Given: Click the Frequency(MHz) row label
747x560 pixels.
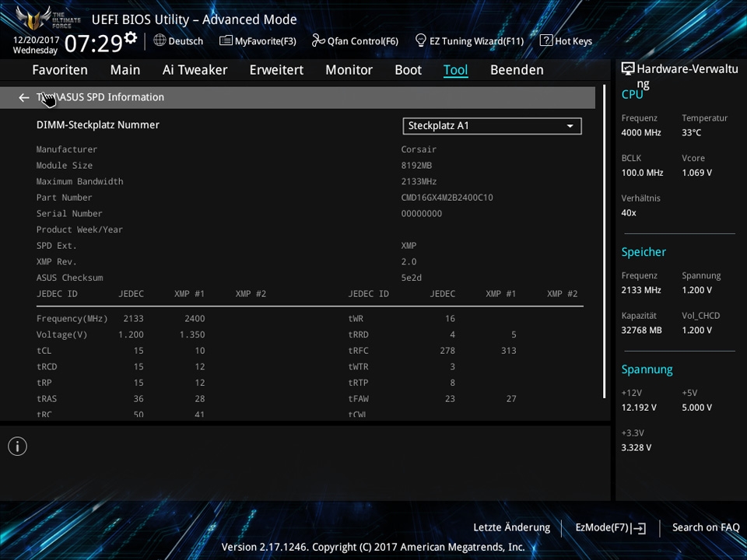Looking at the screenshot, I should (72, 319).
